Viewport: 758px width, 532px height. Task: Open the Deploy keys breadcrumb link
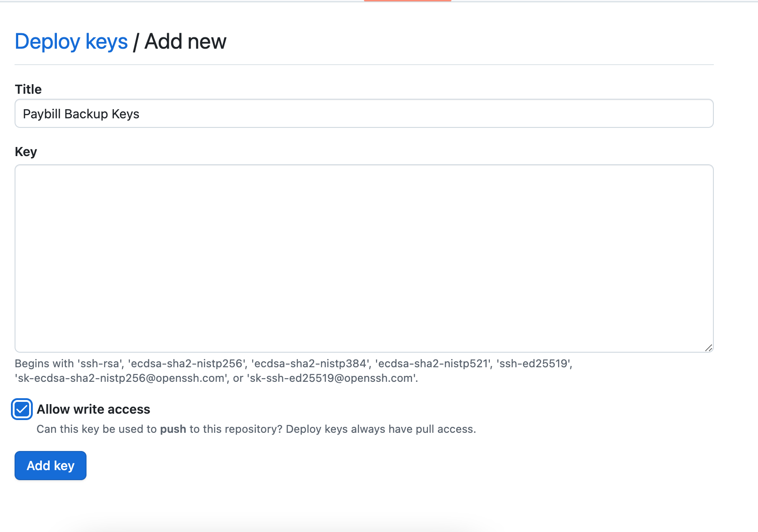point(71,42)
